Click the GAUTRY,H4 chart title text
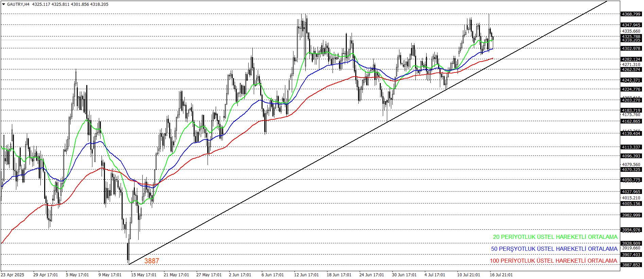Viewport: 644px width, 279px height. pyautogui.click(x=18, y=4)
